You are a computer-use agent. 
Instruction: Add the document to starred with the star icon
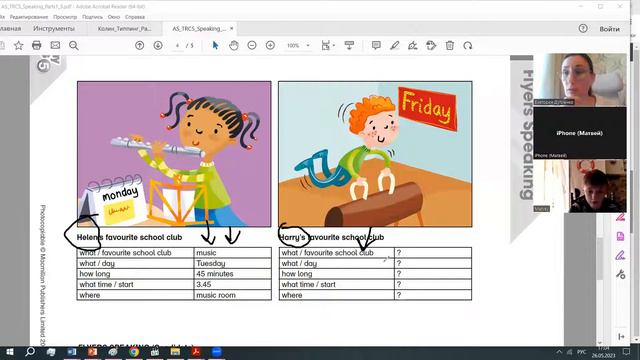18,45
